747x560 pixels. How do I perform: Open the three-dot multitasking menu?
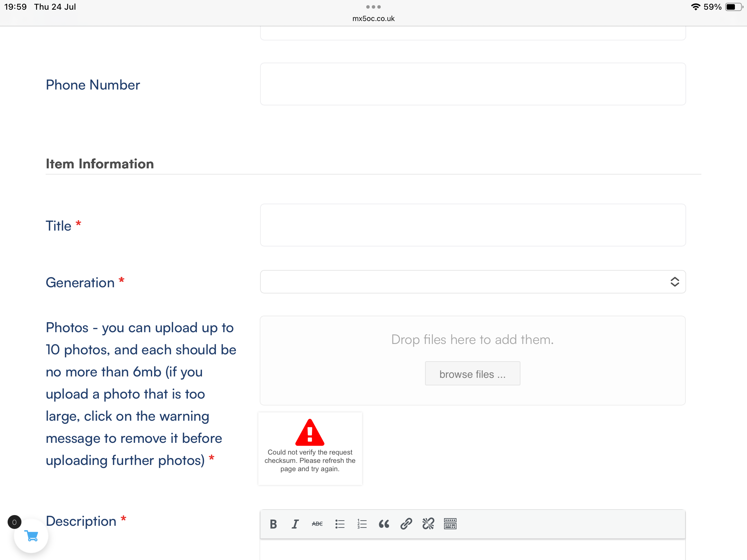click(x=373, y=7)
